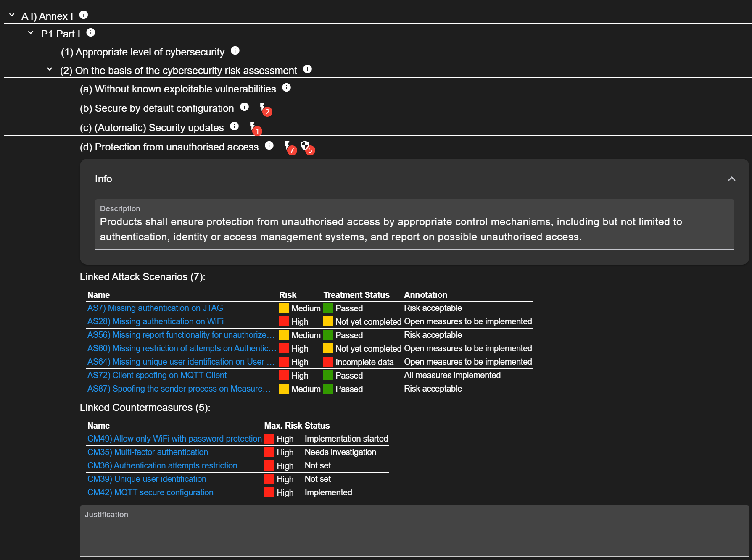Click shield countermeasures badge on Protection from unauthorised access
This screenshot has width=752, height=560.
(306, 147)
